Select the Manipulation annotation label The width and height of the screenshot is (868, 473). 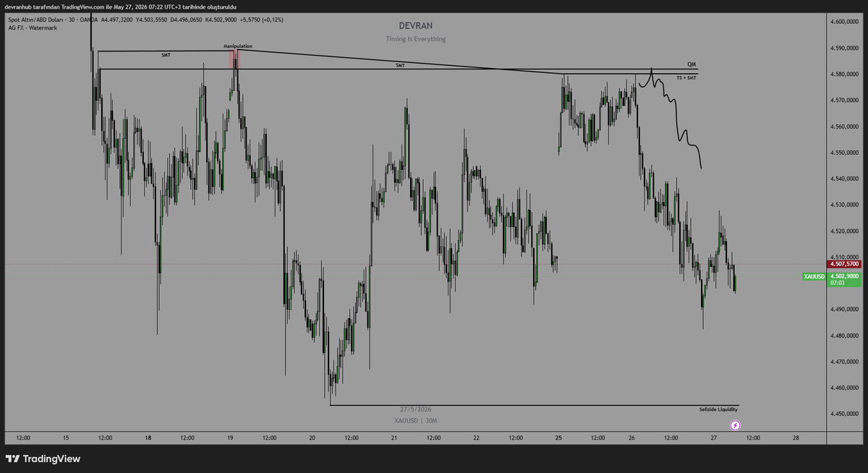238,46
